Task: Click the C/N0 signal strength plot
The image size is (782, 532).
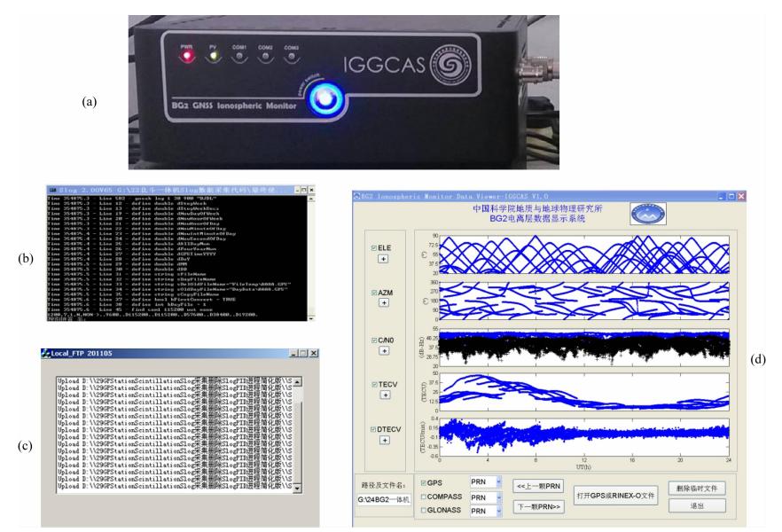Action: 584,348
